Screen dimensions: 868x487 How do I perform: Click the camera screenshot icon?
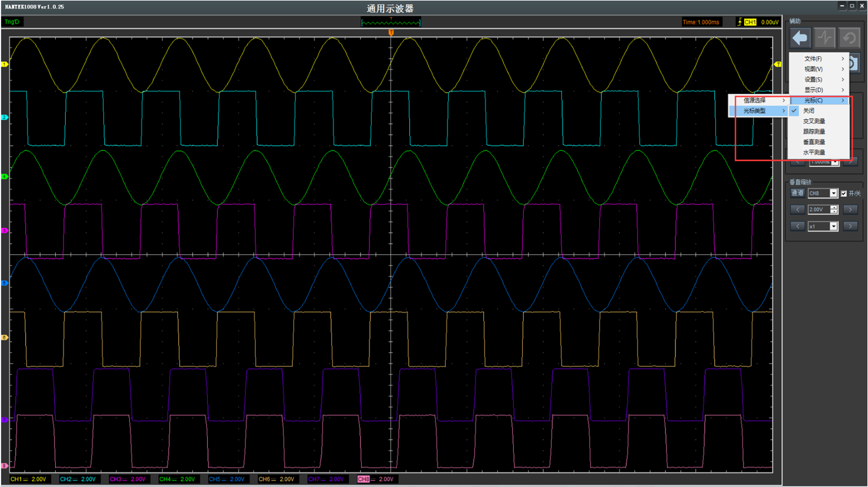tap(853, 63)
